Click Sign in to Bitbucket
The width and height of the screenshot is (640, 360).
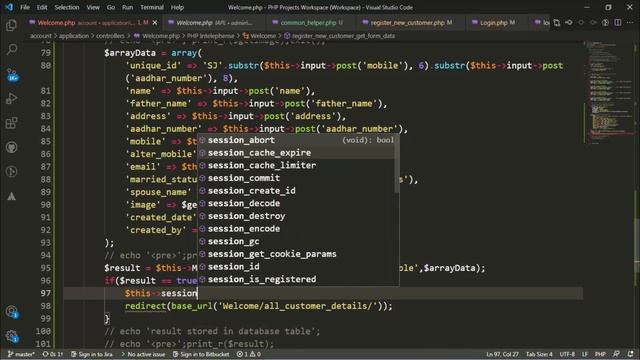tap(201, 354)
